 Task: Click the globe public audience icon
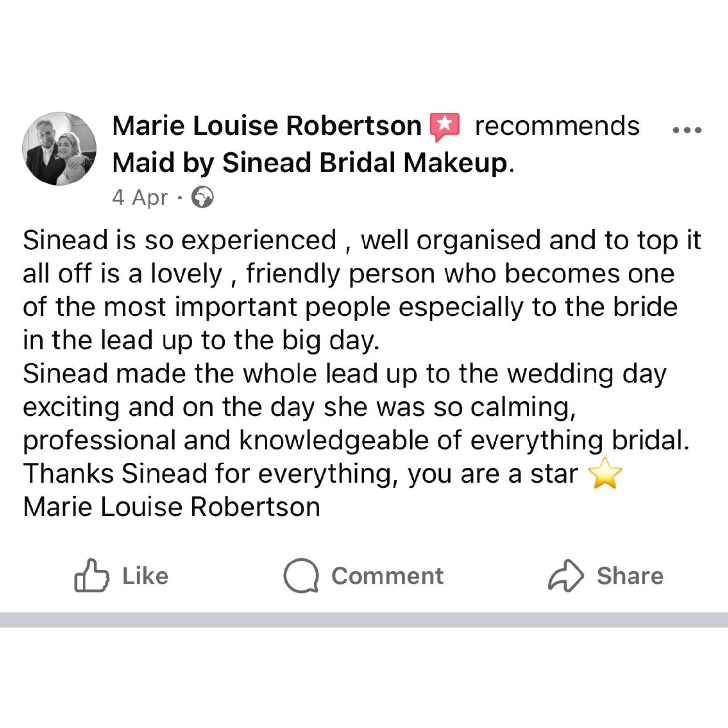click(202, 198)
